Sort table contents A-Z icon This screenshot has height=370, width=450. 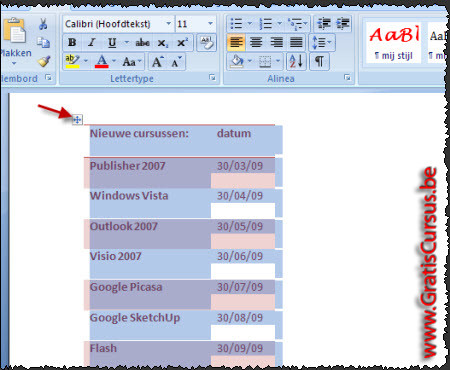296,61
